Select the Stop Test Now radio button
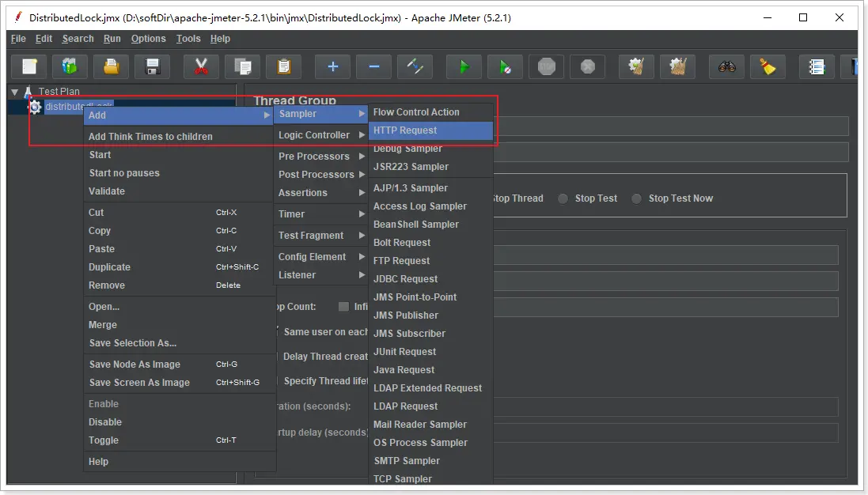 [x=637, y=198]
